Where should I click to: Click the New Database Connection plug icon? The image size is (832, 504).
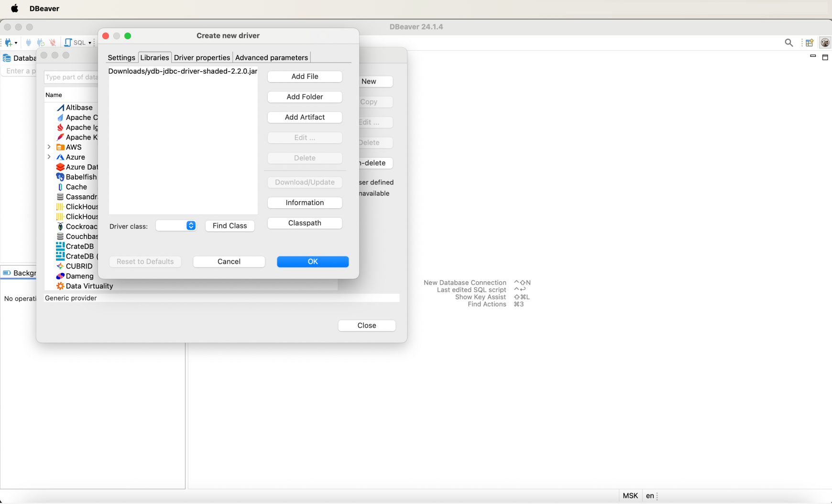click(9, 43)
